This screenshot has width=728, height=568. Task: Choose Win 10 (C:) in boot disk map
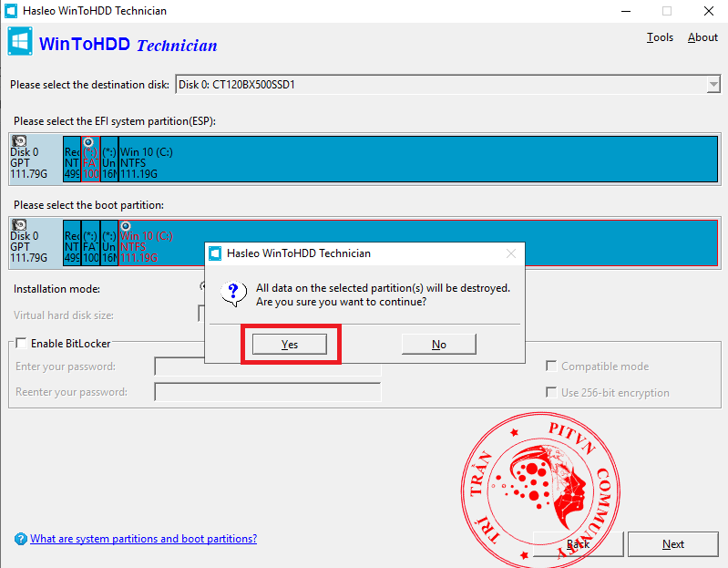tap(418, 243)
